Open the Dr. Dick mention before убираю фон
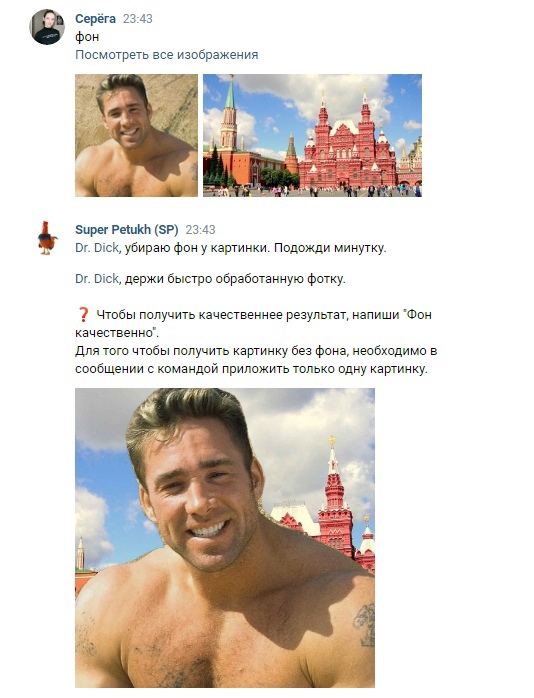Screen dimensions: 534x698 click(97, 248)
